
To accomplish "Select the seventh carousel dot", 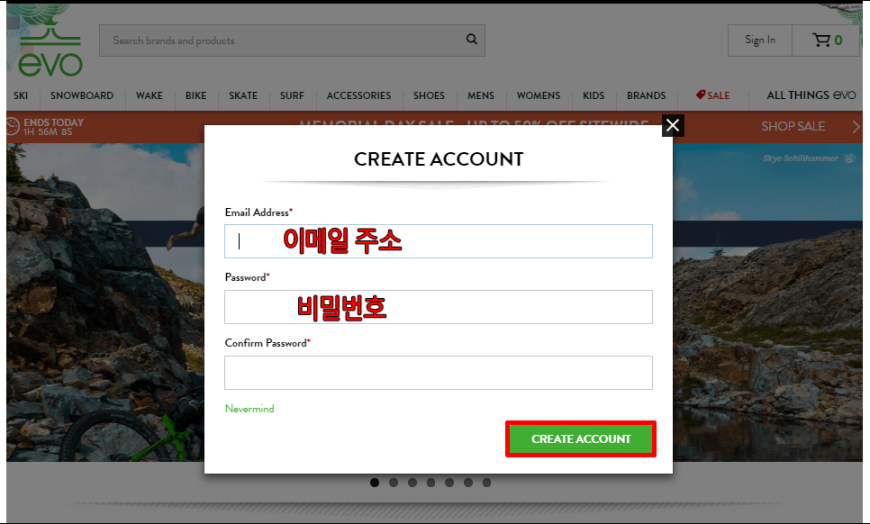I will click(x=487, y=482).
